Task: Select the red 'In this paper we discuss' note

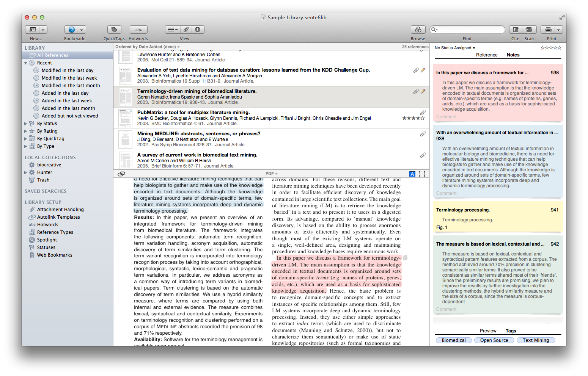Action: 498,93
